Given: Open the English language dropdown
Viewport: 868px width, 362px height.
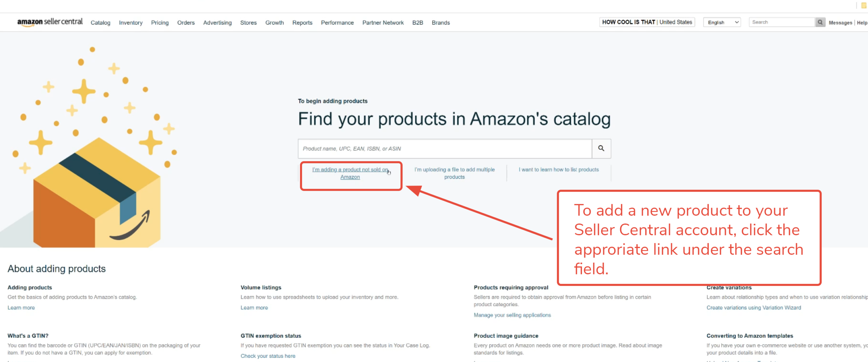Looking at the screenshot, I should [x=722, y=22].
